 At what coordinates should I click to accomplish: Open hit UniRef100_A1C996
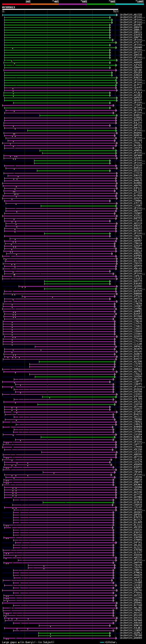click(131, 361)
